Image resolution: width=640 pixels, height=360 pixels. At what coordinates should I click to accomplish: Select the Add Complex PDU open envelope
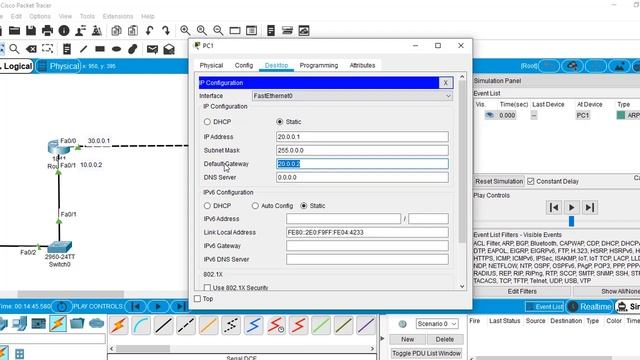[x=169, y=49]
